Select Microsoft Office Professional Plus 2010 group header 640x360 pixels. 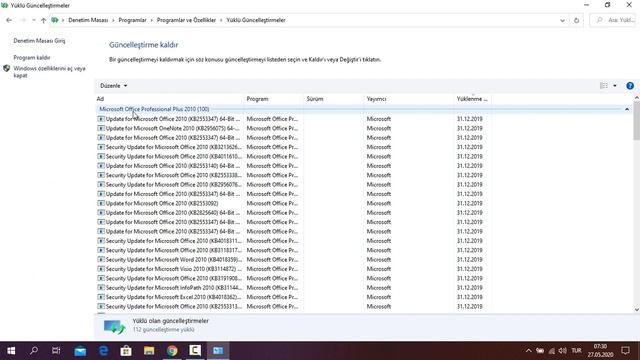pyautogui.click(x=154, y=109)
